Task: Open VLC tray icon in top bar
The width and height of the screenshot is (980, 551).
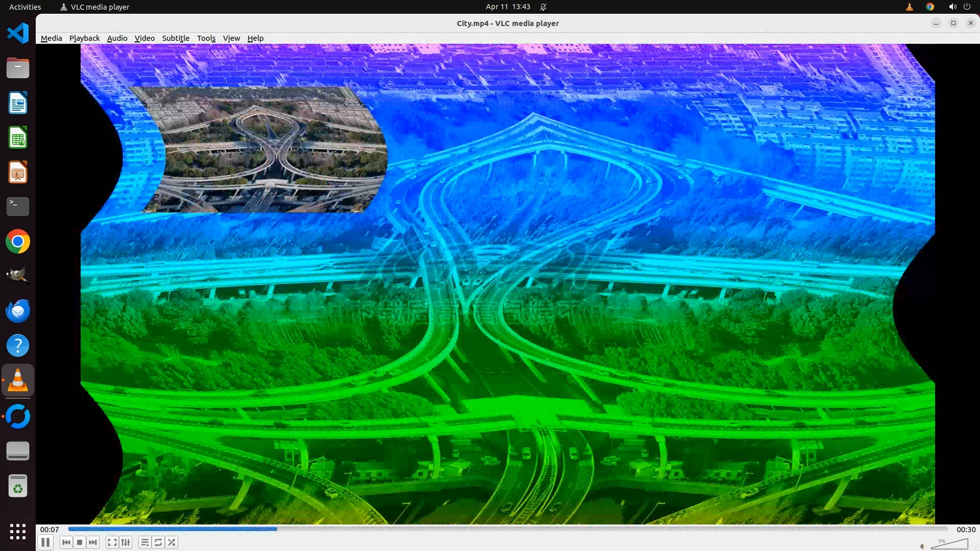Action: pos(909,7)
